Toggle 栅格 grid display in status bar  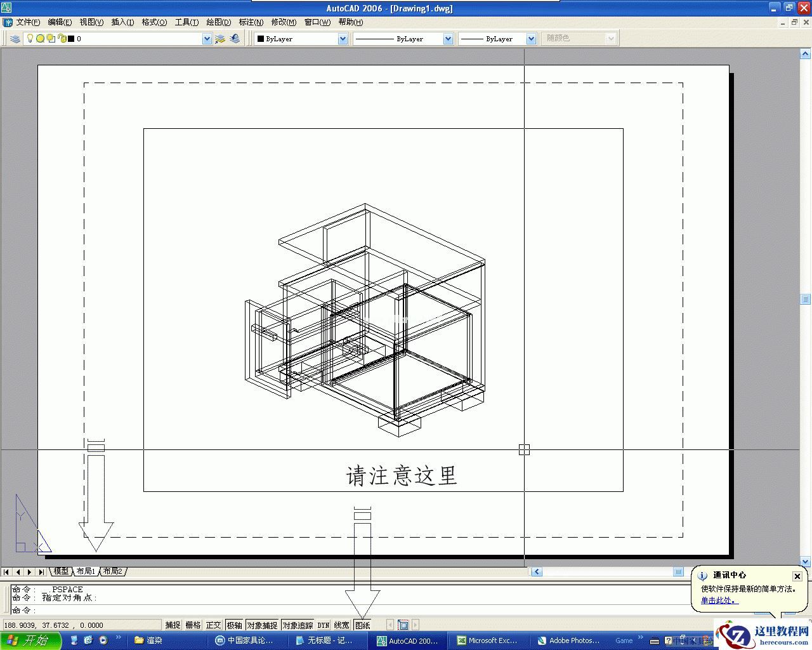point(193,625)
